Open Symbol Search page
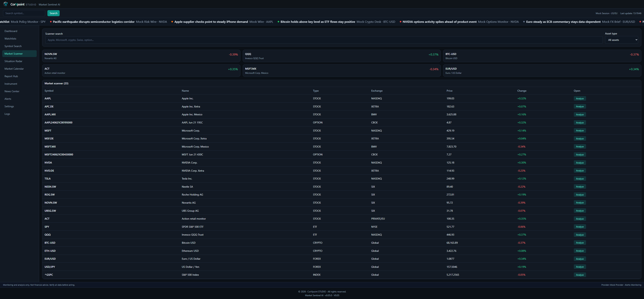Viewport: 644px width, 299px height. coord(20,46)
